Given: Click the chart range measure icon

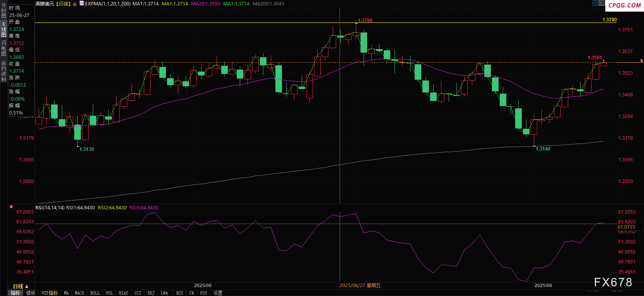Looking at the screenshot, I should tap(601, 3).
